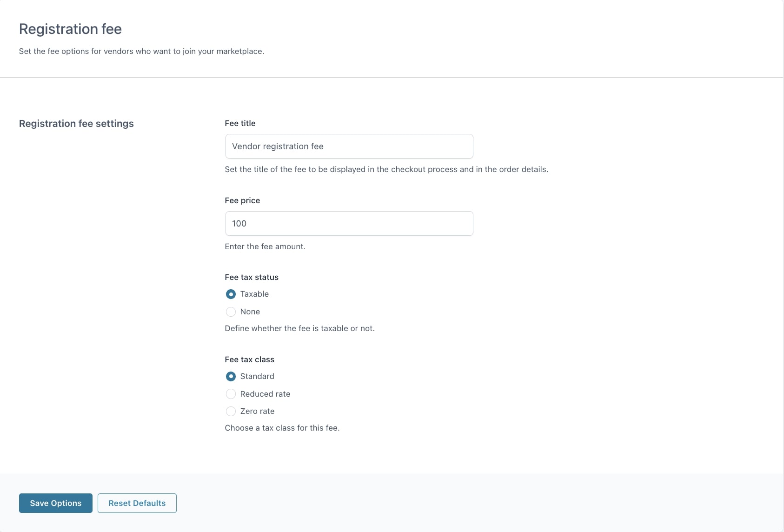Click the 'Fee title' field label
The image size is (784, 532).
tap(240, 123)
